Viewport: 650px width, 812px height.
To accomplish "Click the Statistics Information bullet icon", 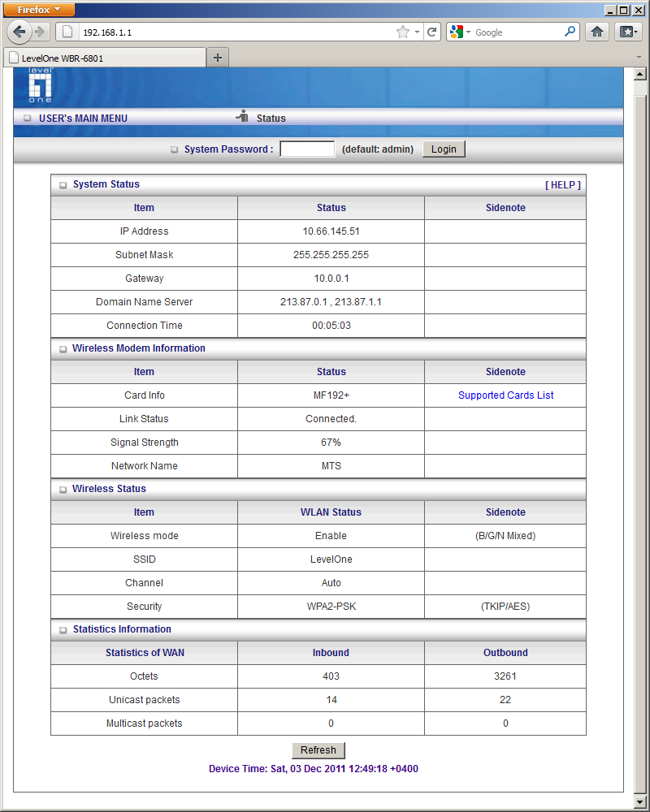I will 63,630.
